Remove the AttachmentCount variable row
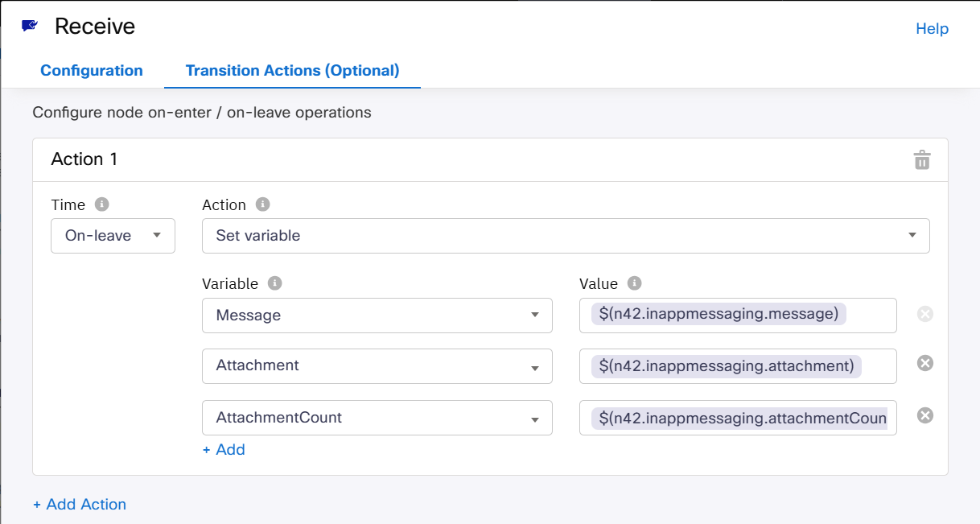 [x=925, y=415]
